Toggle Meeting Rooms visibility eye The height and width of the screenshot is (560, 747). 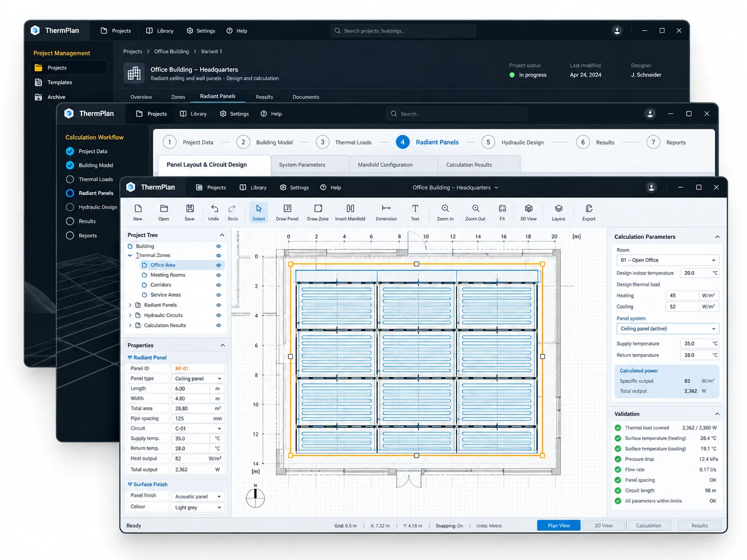pyautogui.click(x=218, y=275)
